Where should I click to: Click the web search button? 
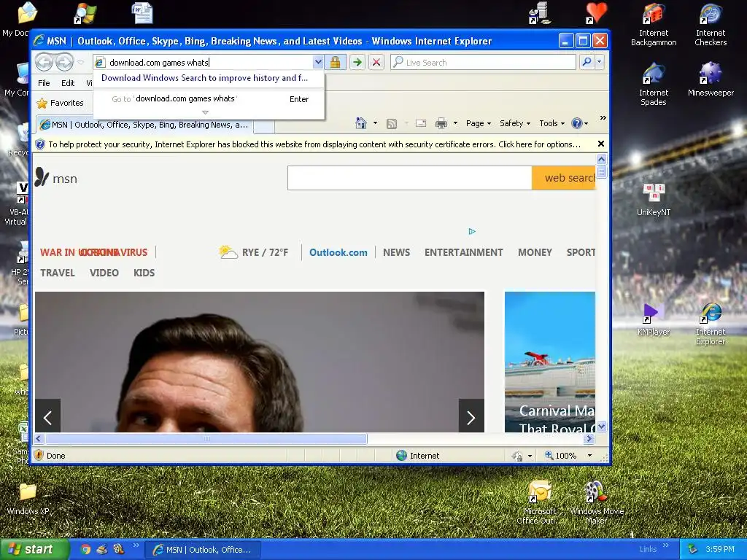coord(564,178)
